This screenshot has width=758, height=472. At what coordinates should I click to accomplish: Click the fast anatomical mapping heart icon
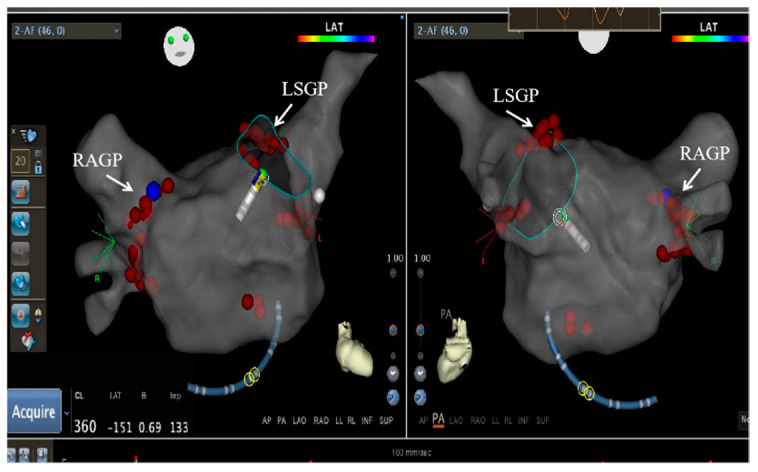tap(29, 136)
